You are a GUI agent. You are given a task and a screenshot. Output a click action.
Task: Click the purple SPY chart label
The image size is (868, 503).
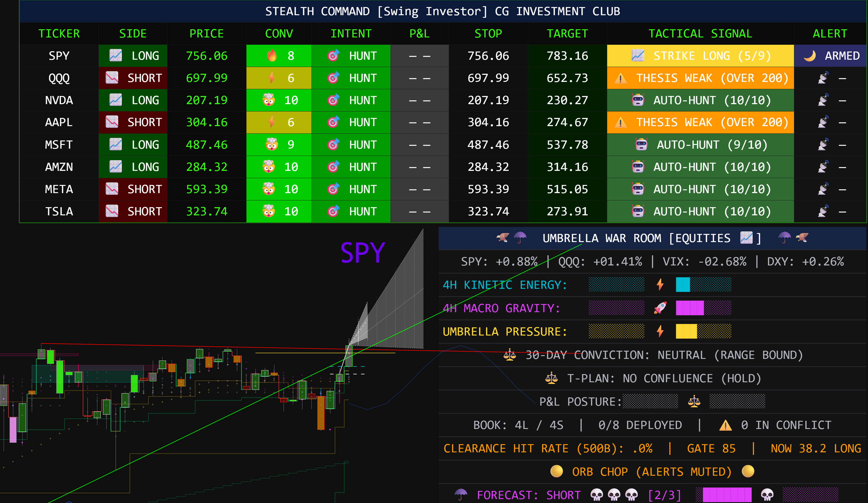363,253
